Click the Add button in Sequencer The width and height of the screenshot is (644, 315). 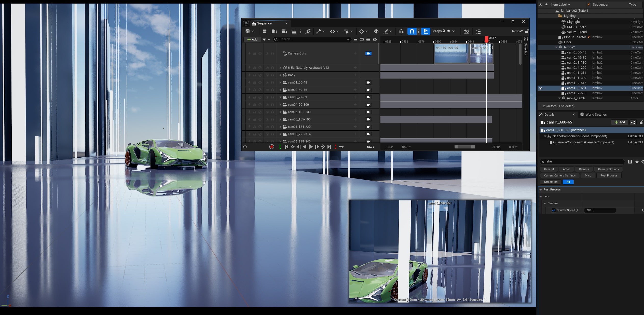(252, 39)
